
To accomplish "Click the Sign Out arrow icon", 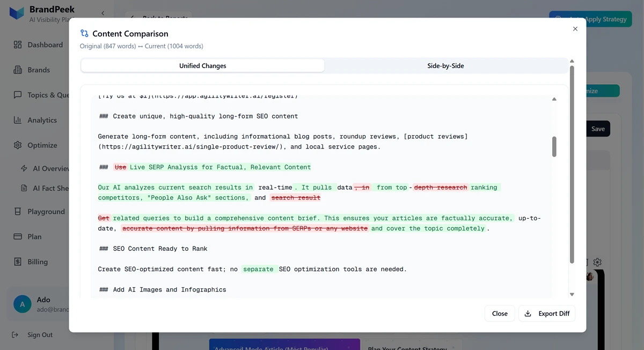I will tap(15, 335).
